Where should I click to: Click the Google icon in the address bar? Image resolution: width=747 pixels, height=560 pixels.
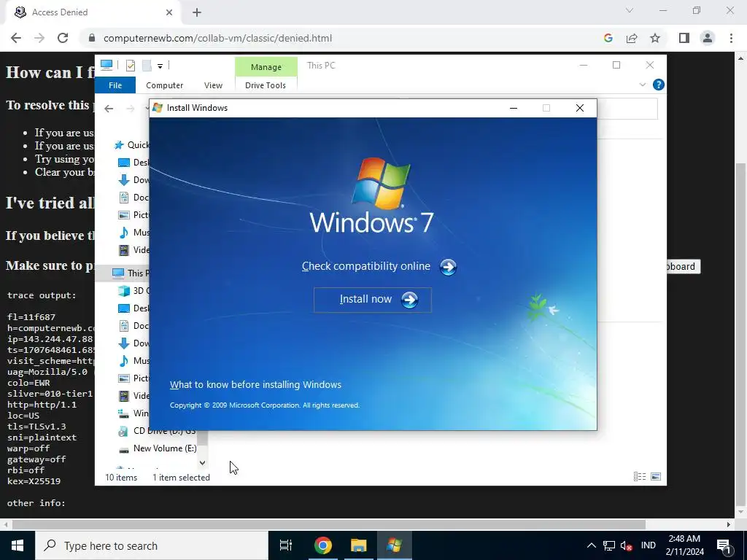(x=608, y=38)
